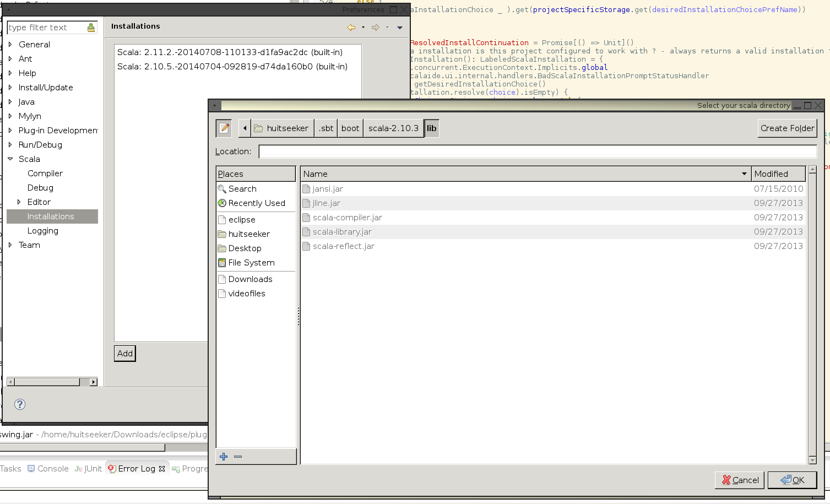Image resolution: width=830 pixels, height=504 pixels.
Task: Click the clear filter text icon
Action: point(91,28)
